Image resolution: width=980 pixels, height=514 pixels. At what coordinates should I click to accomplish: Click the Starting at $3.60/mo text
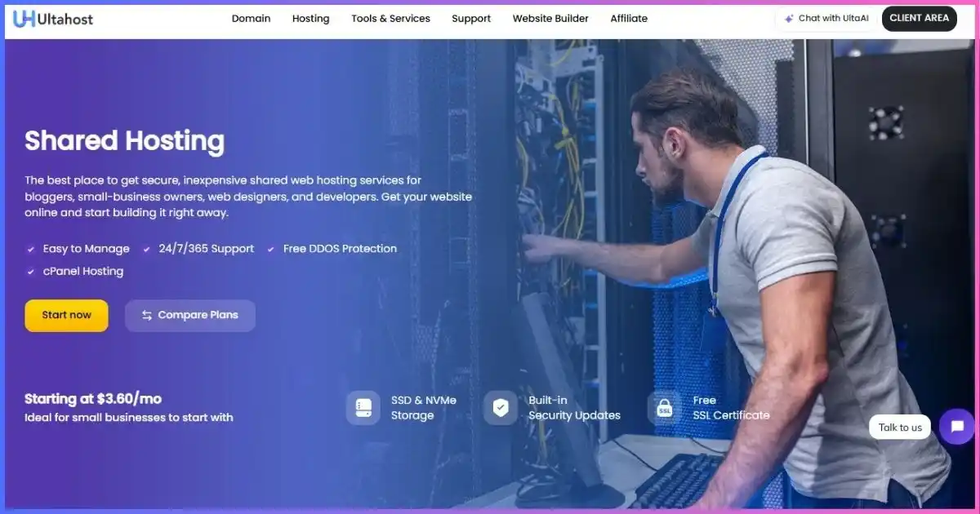pyautogui.click(x=93, y=399)
